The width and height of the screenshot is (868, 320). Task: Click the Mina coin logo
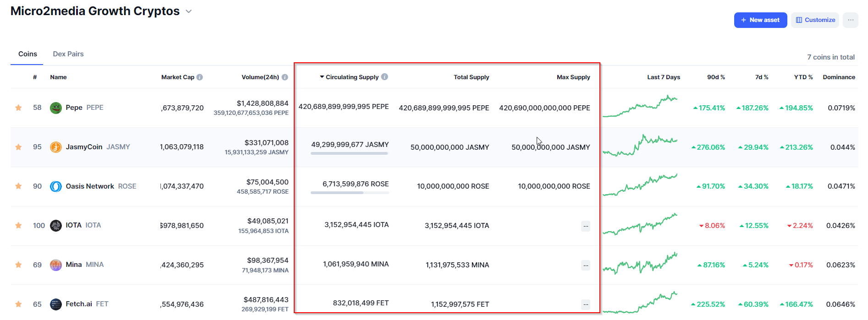pyautogui.click(x=56, y=265)
